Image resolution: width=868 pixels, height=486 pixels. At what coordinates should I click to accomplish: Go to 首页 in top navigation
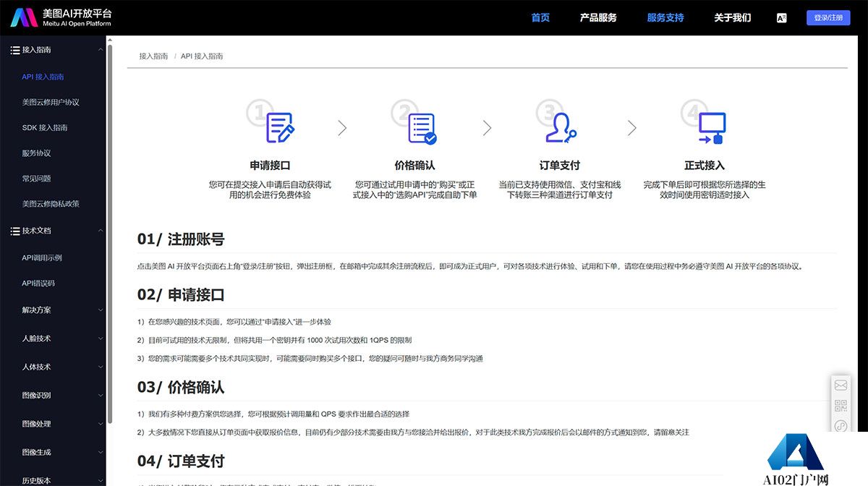(x=540, y=18)
